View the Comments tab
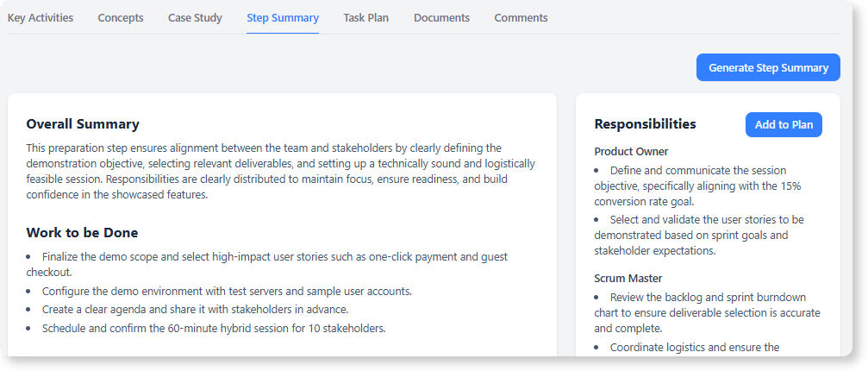868x371 pixels. [521, 18]
